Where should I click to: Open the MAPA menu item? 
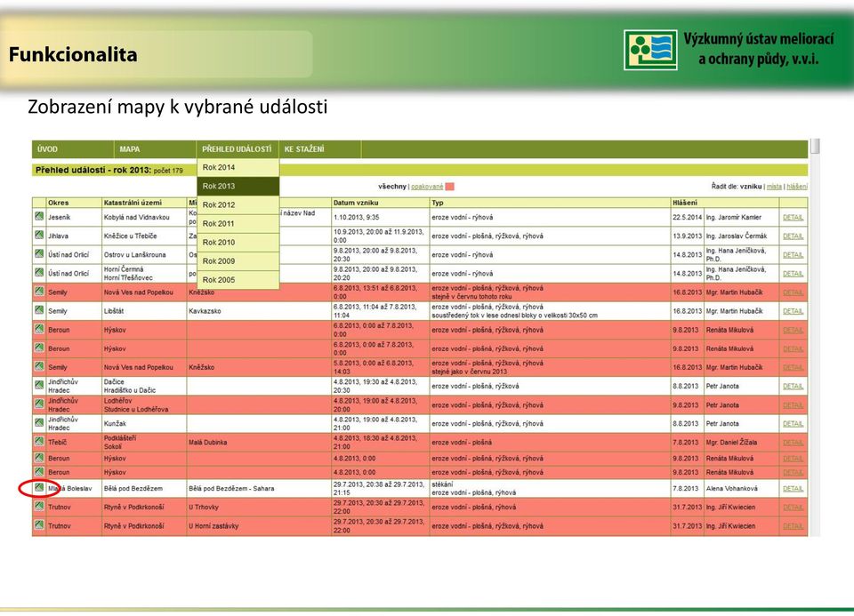155,149
